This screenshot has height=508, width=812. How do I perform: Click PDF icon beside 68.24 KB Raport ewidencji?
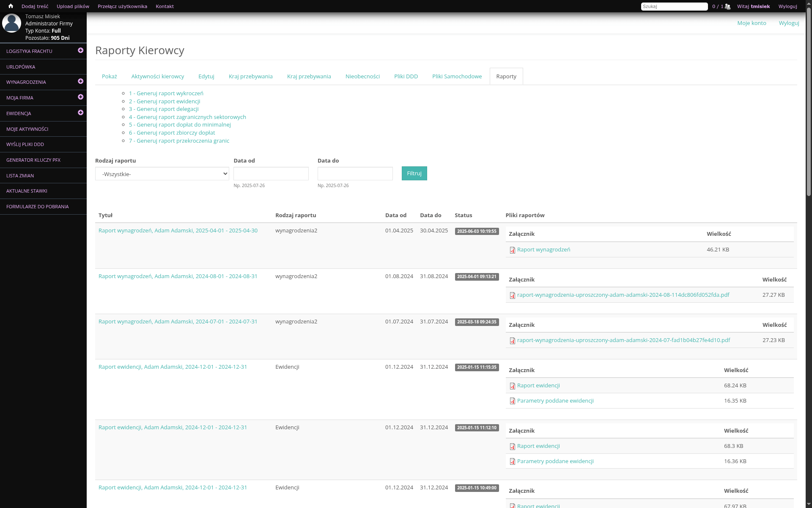click(x=512, y=386)
